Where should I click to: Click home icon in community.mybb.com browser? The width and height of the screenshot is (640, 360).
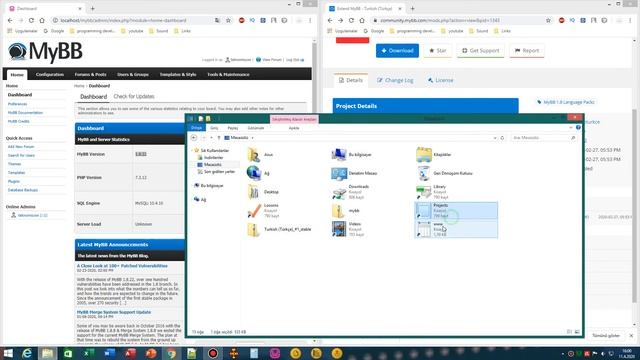point(362,20)
